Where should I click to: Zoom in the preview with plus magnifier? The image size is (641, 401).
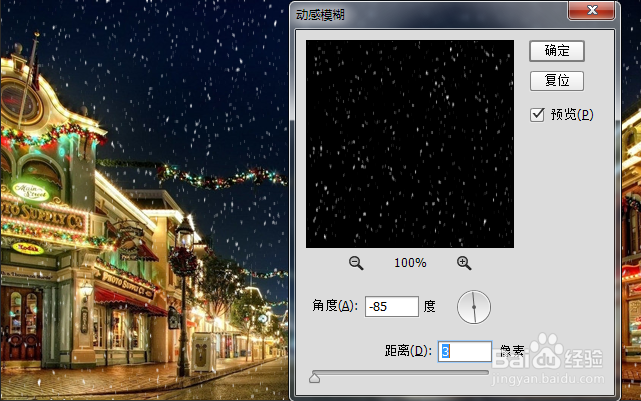click(x=464, y=263)
